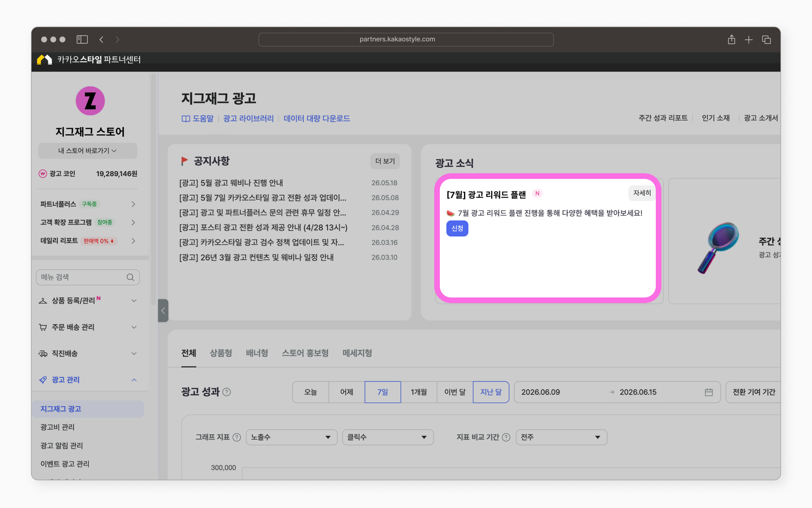Select the 7일 period option
The height and width of the screenshot is (508, 812).
(383, 392)
